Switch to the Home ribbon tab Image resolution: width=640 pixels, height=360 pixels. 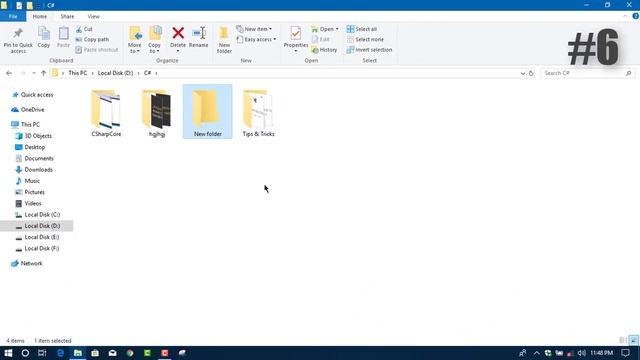(x=40, y=16)
